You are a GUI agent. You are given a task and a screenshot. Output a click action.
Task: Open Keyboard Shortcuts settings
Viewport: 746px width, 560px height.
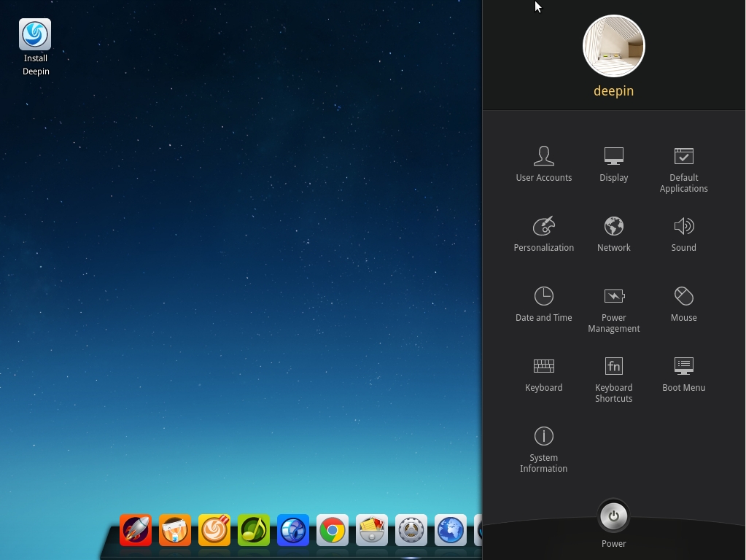[x=614, y=379]
